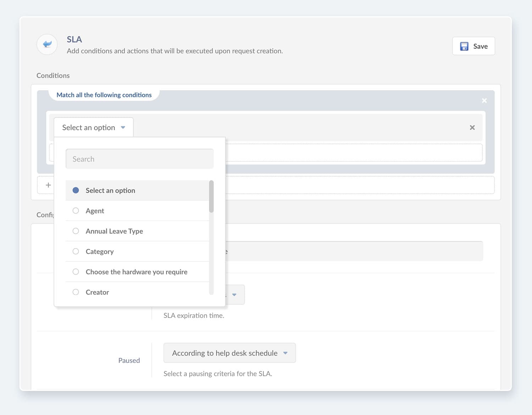Click the caret beside the SLA expiration field
The height and width of the screenshot is (415, 532).
(234, 295)
